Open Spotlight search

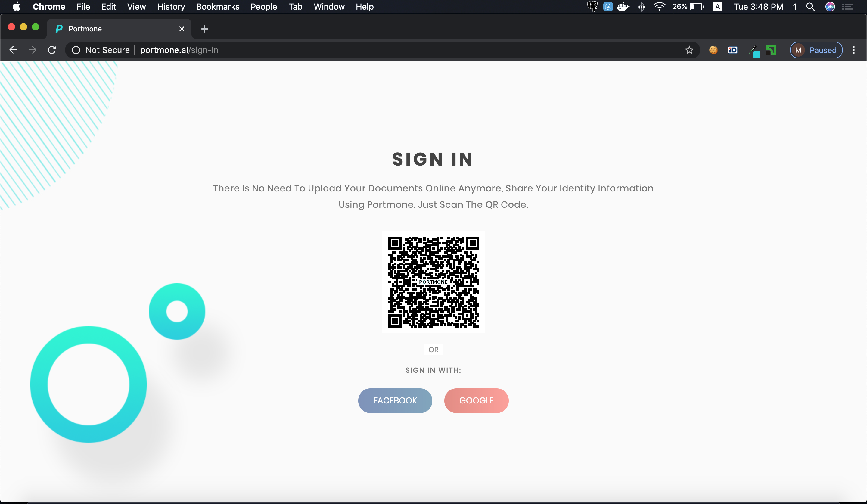tap(810, 7)
